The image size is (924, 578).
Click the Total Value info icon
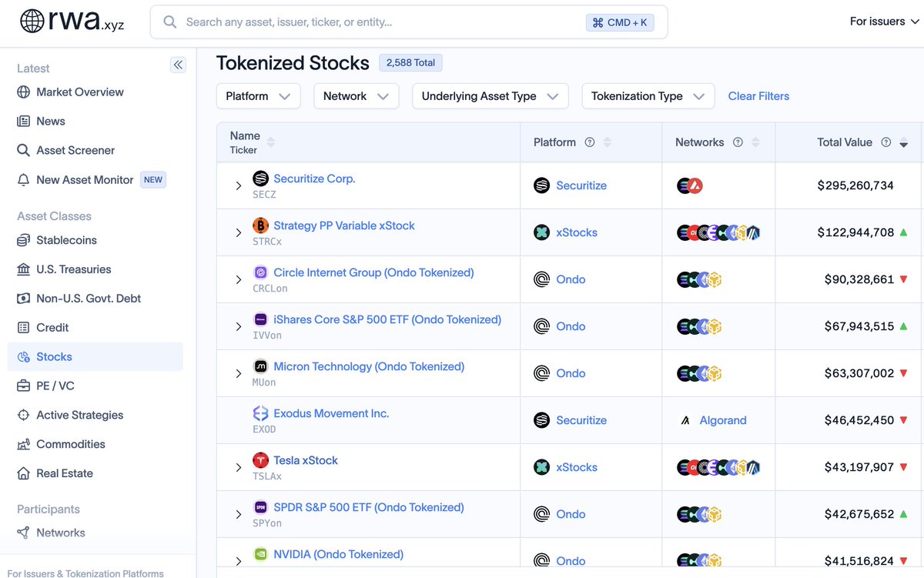885,142
